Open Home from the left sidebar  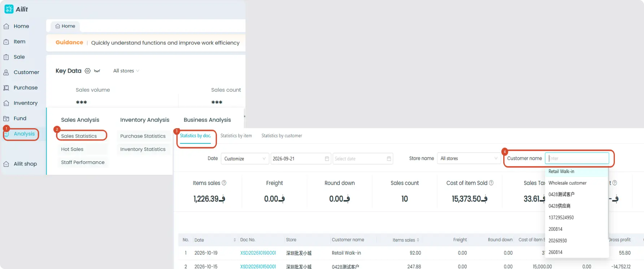(21, 26)
